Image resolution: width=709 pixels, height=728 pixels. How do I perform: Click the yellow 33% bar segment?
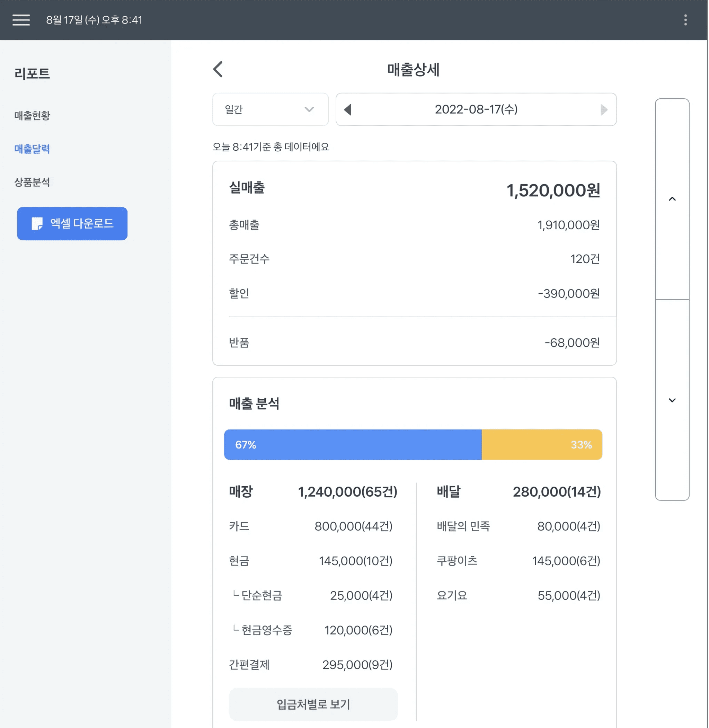(542, 445)
